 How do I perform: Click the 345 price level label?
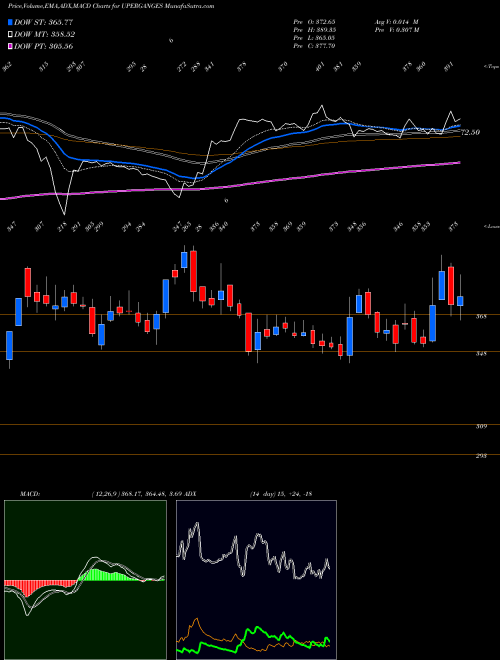click(481, 354)
